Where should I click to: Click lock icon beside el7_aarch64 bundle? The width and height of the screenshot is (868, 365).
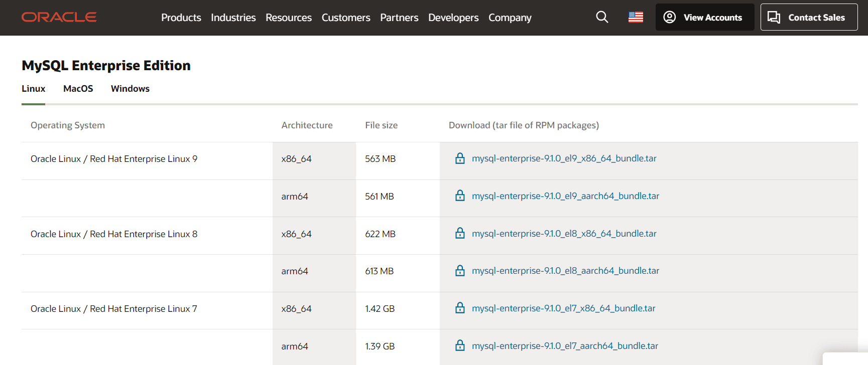click(x=460, y=345)
